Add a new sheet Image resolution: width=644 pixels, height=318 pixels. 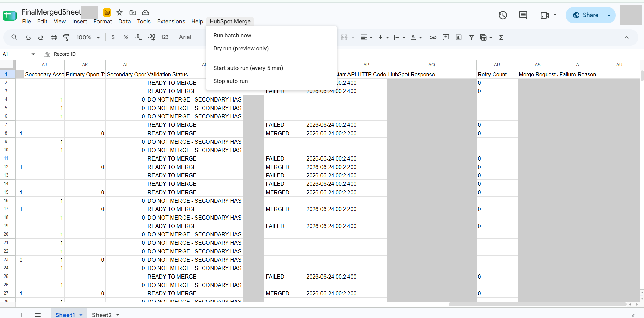click(x=22, y=315)
